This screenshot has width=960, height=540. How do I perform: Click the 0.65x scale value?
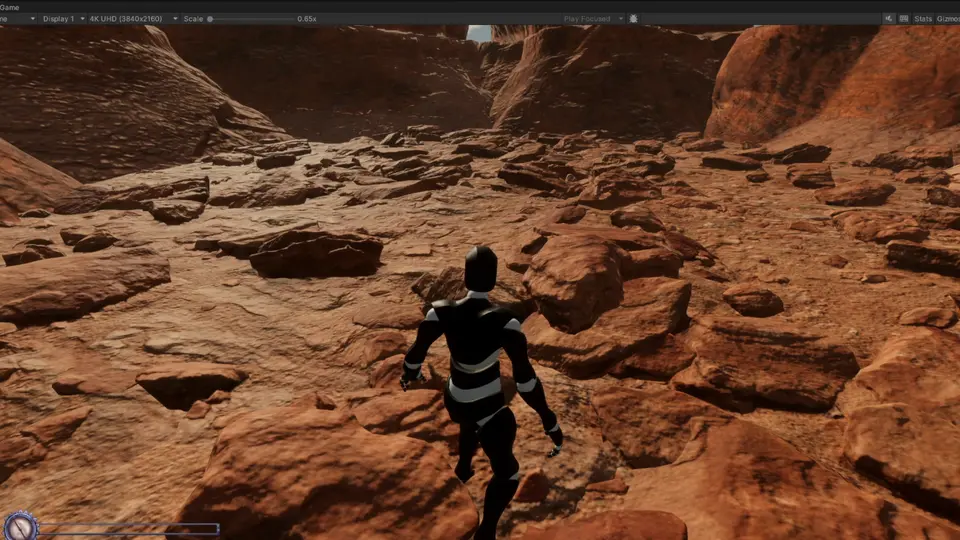(307, 19)
